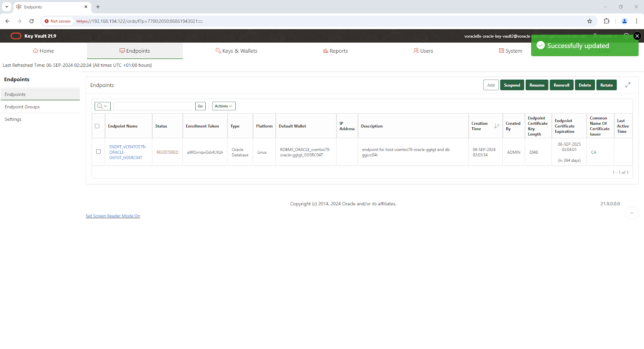
Task: Click the Oracle Key Vault logo icon
Action: pyautogui.click(x=16, y=36)
